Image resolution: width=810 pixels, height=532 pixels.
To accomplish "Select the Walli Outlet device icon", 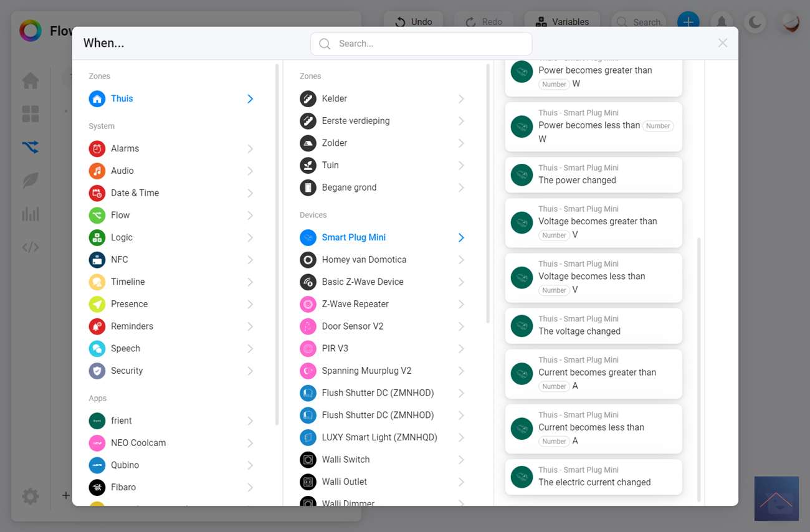I will pos(308,482).
